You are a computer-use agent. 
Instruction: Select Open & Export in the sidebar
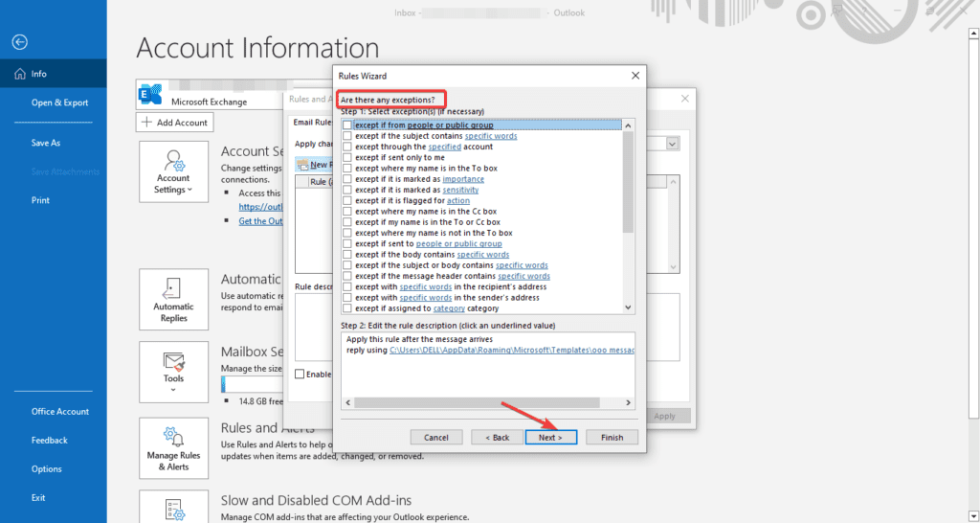coord(60,102)
